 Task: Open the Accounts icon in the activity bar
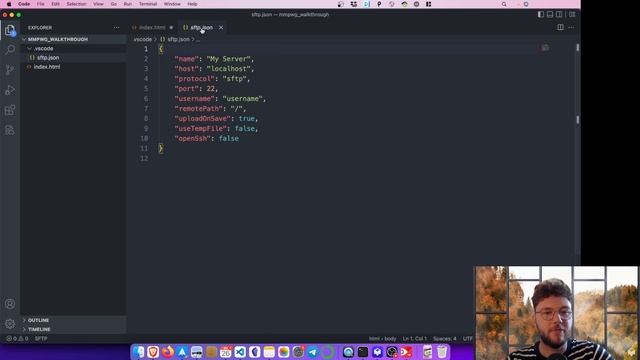tap(10, 304)
